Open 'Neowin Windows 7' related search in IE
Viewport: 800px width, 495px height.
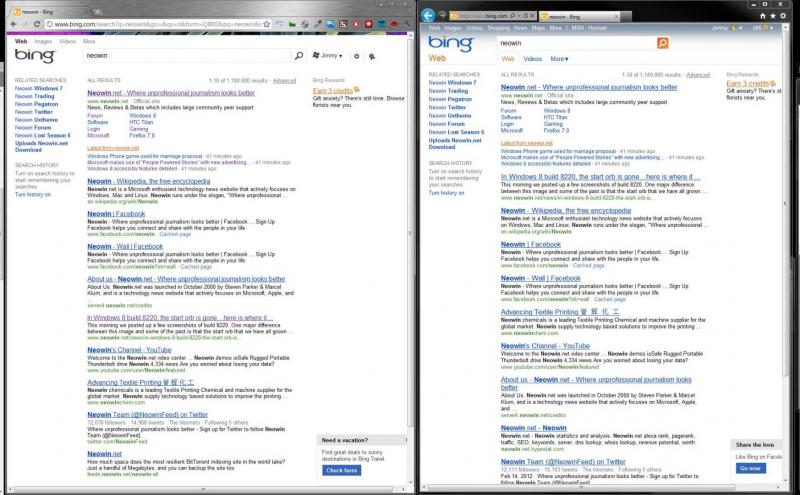(x=452, y=83)
